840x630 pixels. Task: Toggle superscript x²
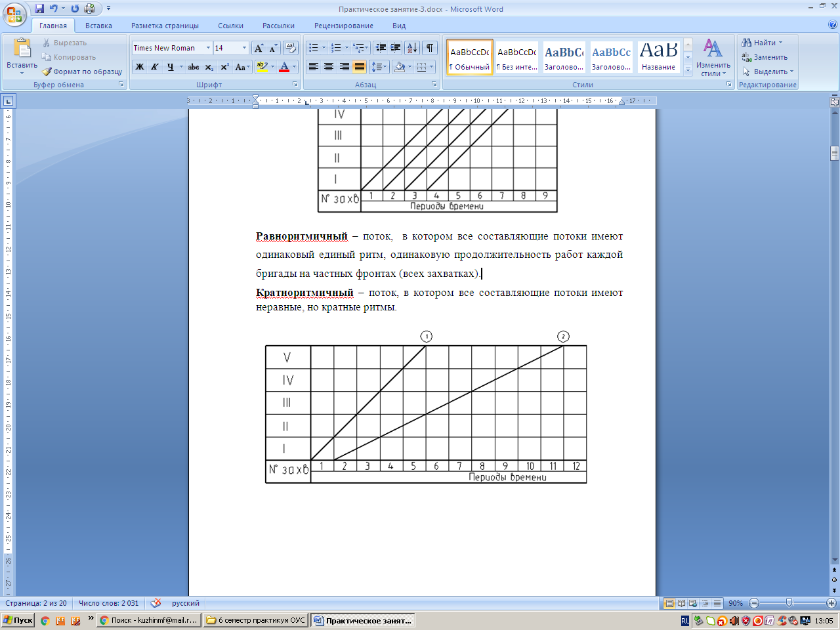(224, 67)
